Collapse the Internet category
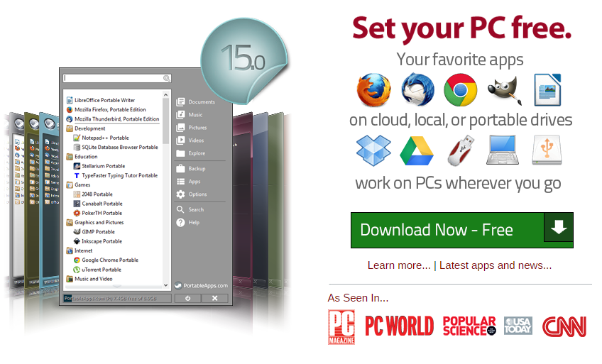This screenshot has width=602, height=364. tap(80, 251)
